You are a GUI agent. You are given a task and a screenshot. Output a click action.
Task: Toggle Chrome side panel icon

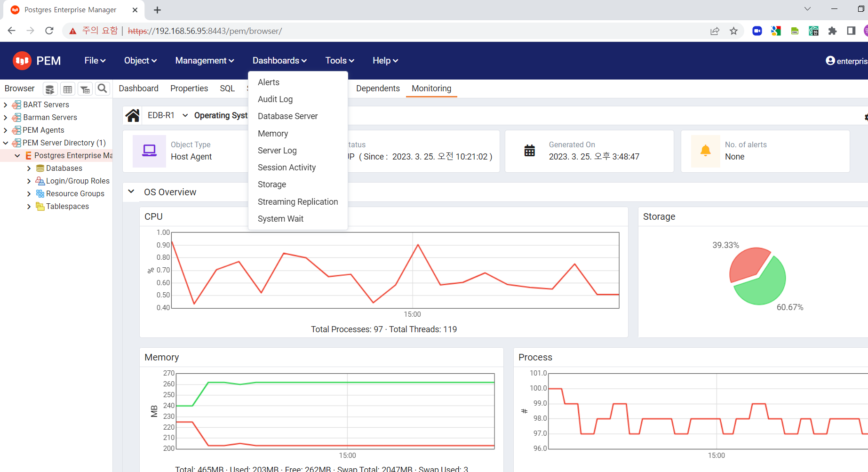[x=851, y=31]
